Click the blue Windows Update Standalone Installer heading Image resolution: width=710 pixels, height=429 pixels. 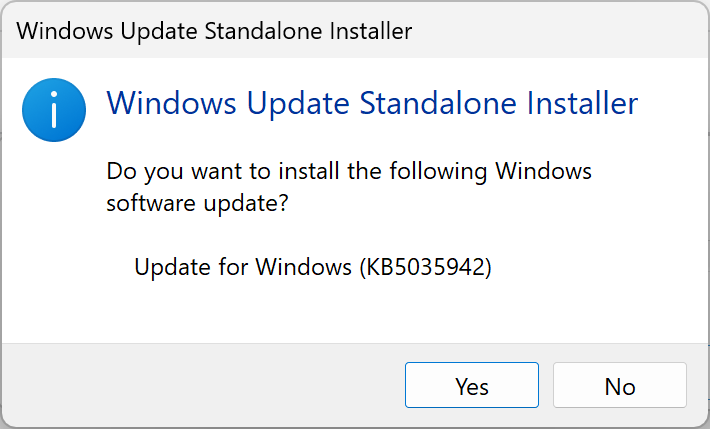[371, 103]
